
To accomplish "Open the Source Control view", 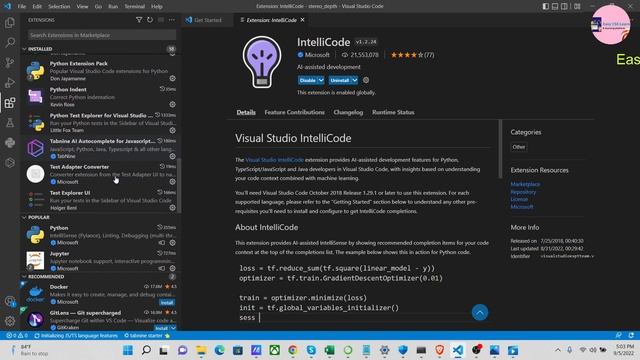I will [10, 62].
